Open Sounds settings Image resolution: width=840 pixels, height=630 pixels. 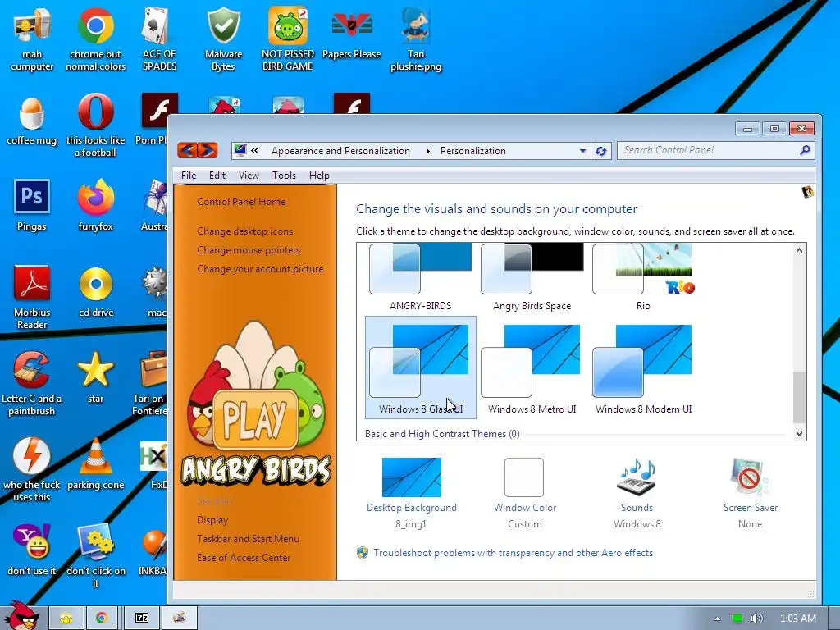coord(637,493)
